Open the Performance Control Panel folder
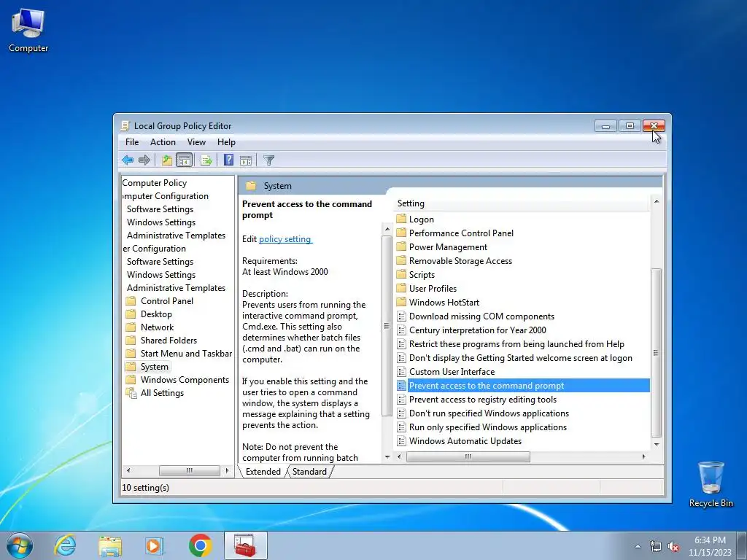The height and width of the screenshot is (560, 747). point(461,233)
